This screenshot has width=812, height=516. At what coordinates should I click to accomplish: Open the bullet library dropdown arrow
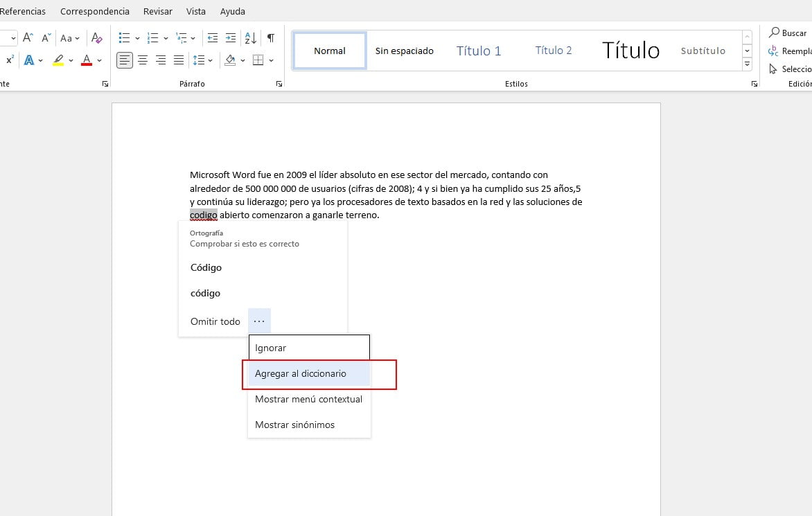[x=137, y=38]
